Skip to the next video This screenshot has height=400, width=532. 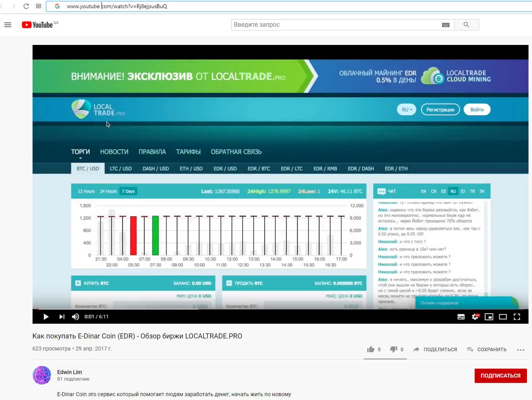click(x=62, y=317)
